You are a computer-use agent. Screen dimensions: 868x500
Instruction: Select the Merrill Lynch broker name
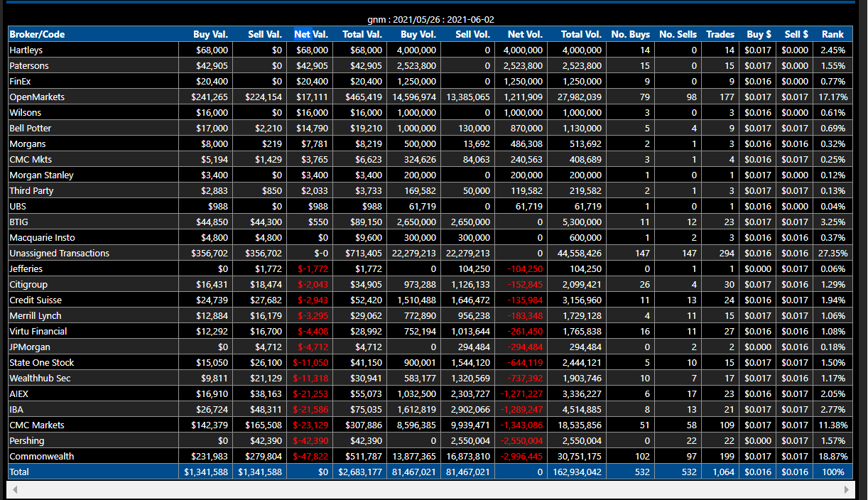click(36, 315)
